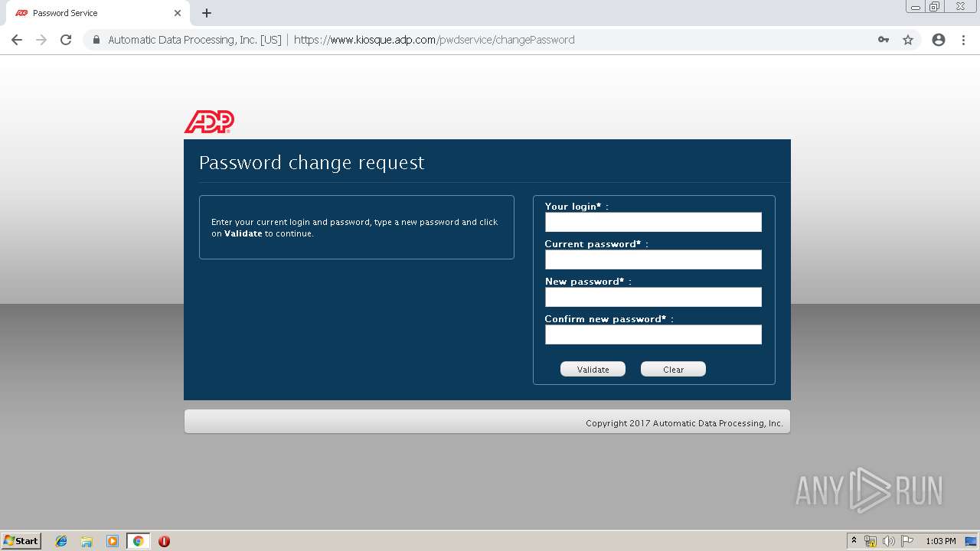
Task: Click the address bar URL
Action: [x=434, y=40]
